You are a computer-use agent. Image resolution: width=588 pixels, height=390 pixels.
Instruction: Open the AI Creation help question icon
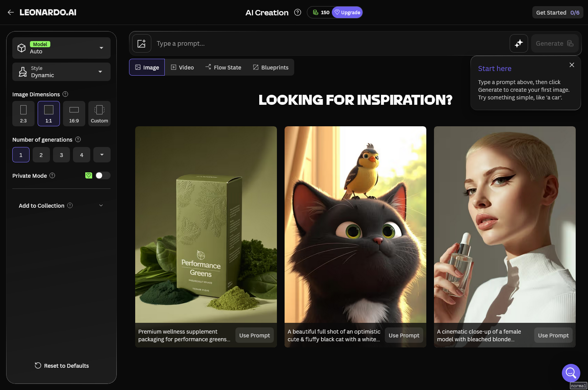click(x=298, y=12)
